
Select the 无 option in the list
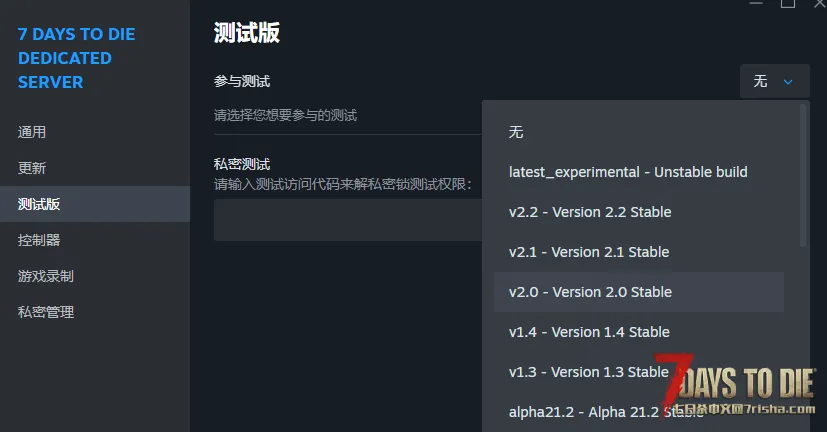639,132
